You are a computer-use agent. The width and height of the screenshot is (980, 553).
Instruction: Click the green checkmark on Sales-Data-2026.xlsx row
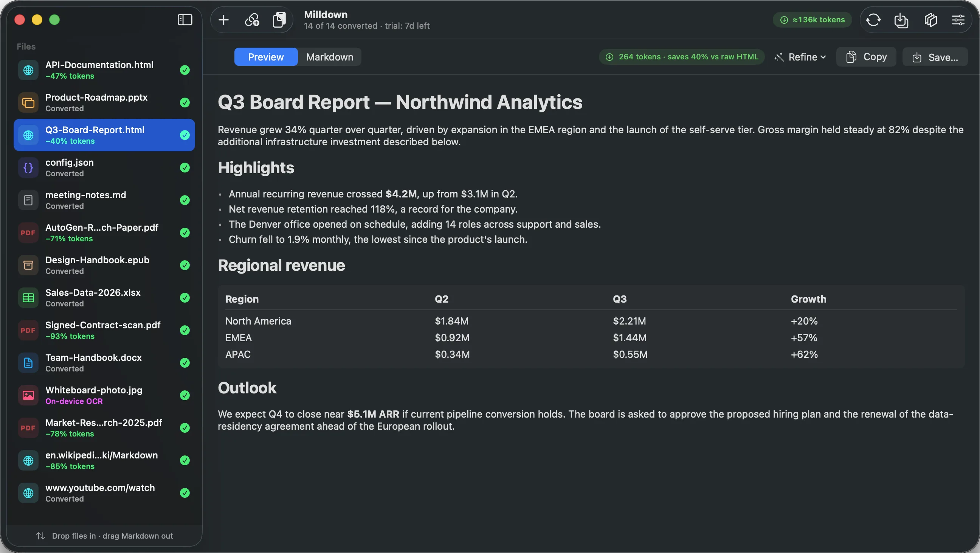click(x=185, y=298)
